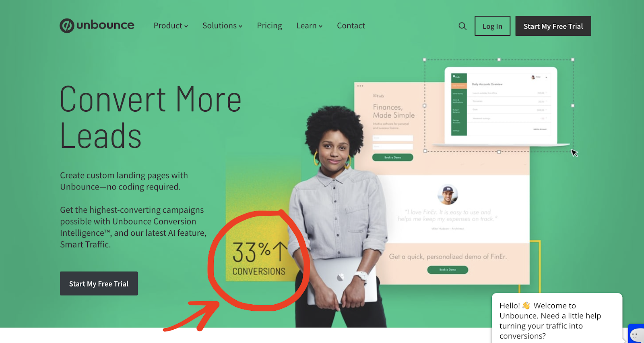Image resolution: width=644 pixels, height=343 pixels.
Task: Click the black mouse cursor graphic
Action: pos(574,153)
